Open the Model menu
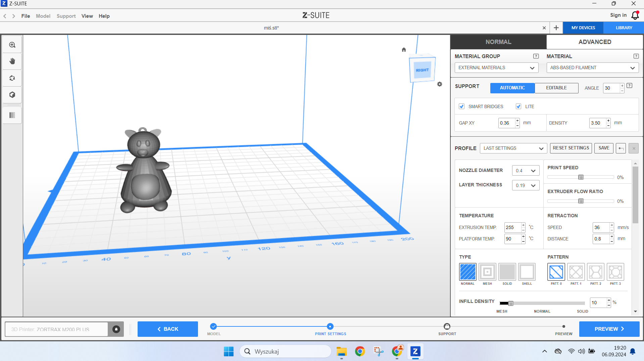Viewport: 644px width, 361px height. (43, 16)
